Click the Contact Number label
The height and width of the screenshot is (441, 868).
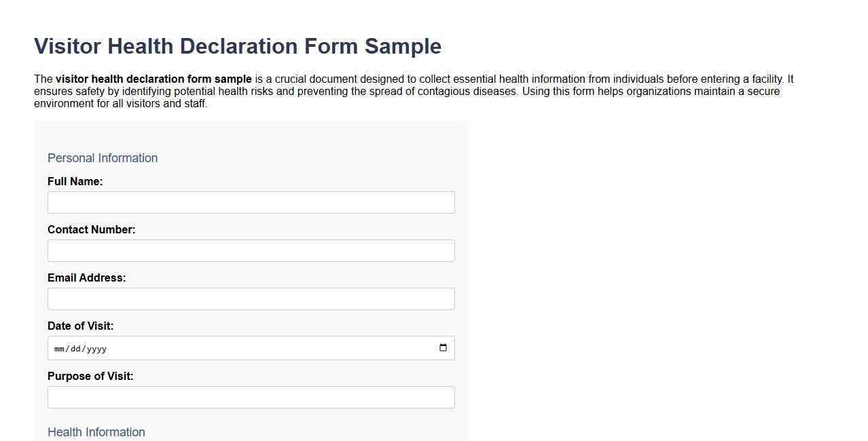point(91,229)
